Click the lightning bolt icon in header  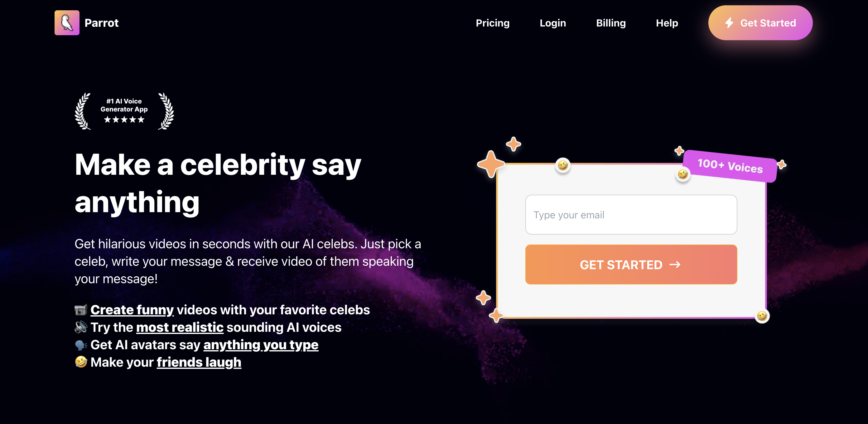pos(729,23)
